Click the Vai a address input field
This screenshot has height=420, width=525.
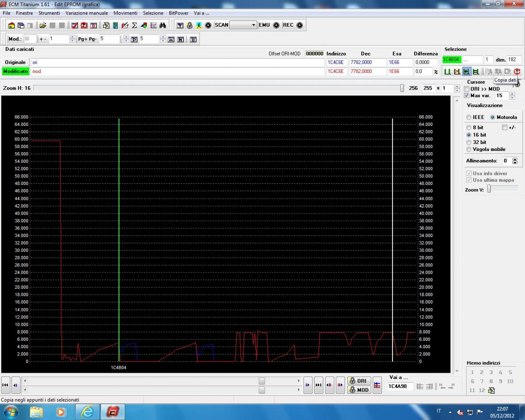pos(400,386)
